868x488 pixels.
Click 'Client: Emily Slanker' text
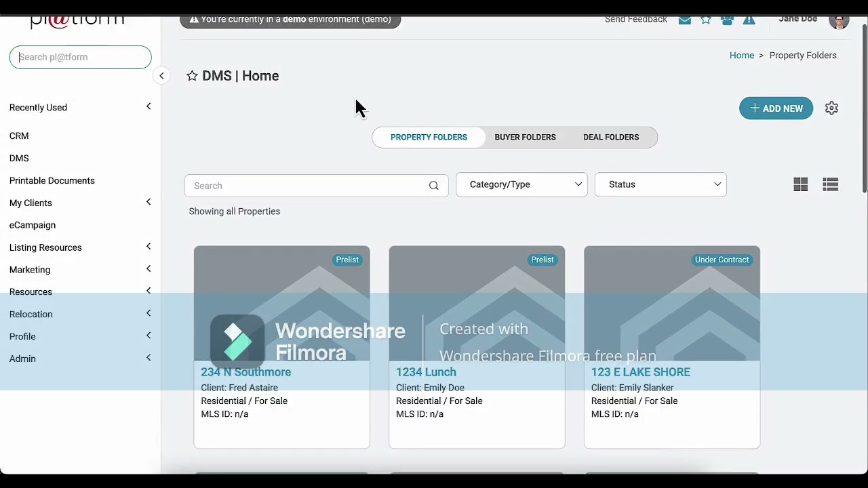tap(632, 388)
